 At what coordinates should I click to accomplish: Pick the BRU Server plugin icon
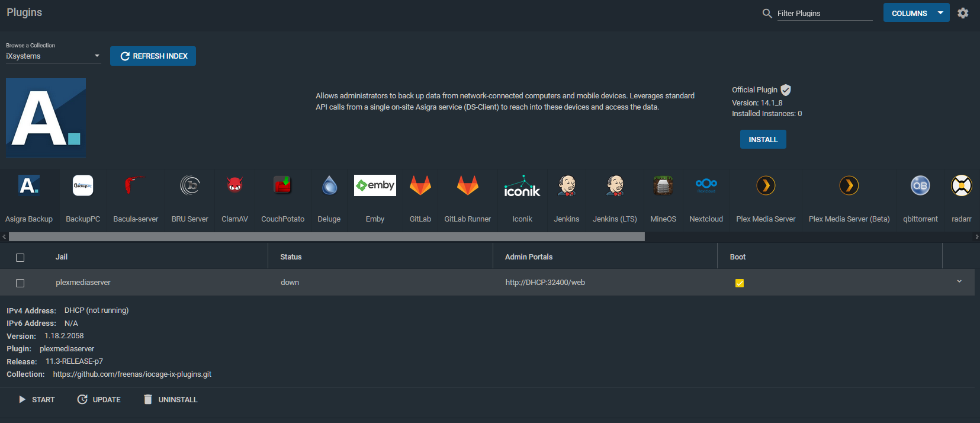tap(190, 185)
